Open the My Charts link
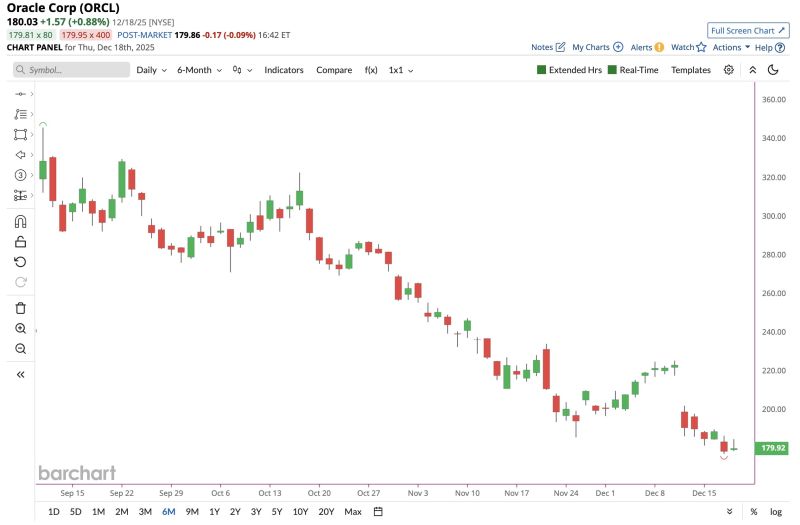The height and width of the screenshot is (525, 800). [597, 47]
